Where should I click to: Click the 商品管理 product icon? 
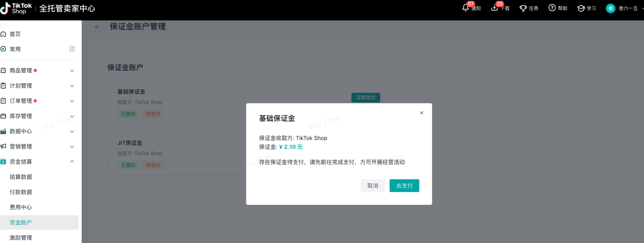(3, 71)
